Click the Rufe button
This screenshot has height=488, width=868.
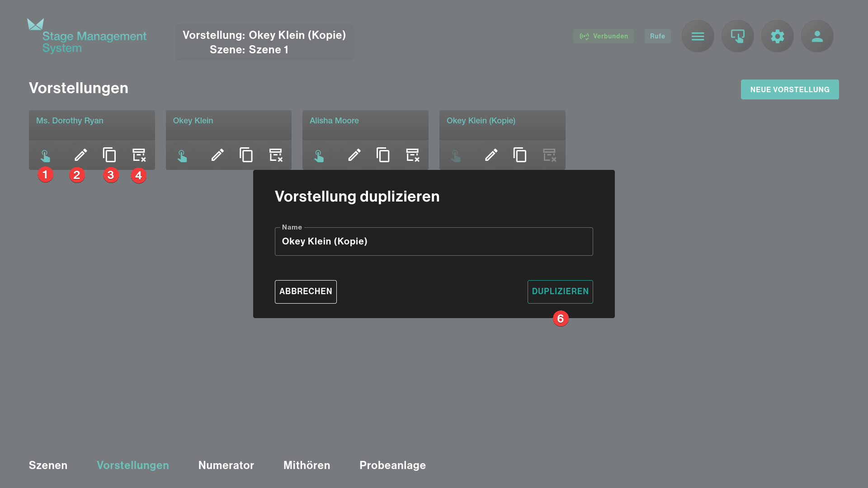658,36
